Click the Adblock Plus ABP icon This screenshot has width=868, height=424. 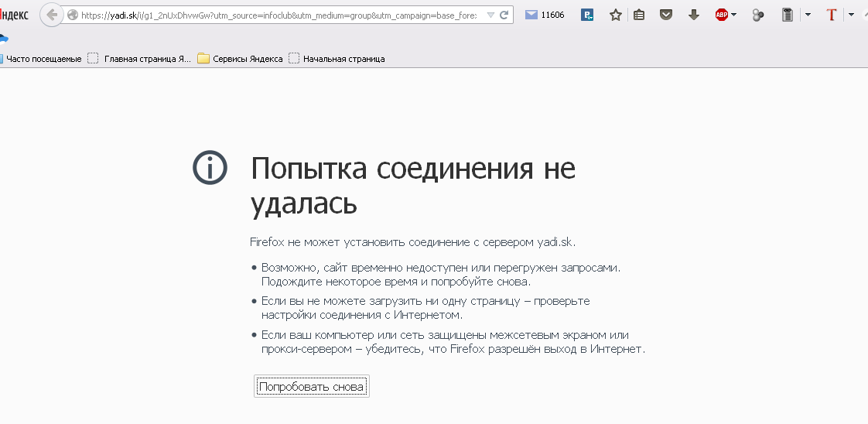pos(721,15)
